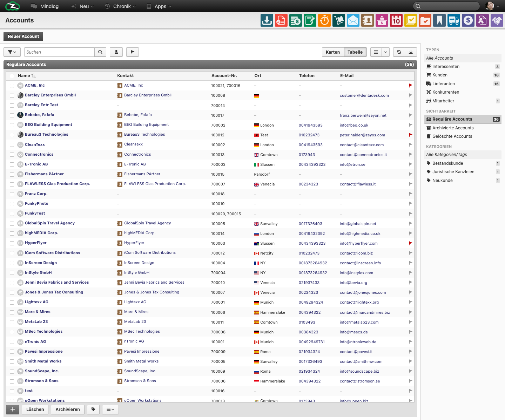Check the box for E-Tronic AB
The width and height of the screenshot is (505, 420).
point(12,164)
